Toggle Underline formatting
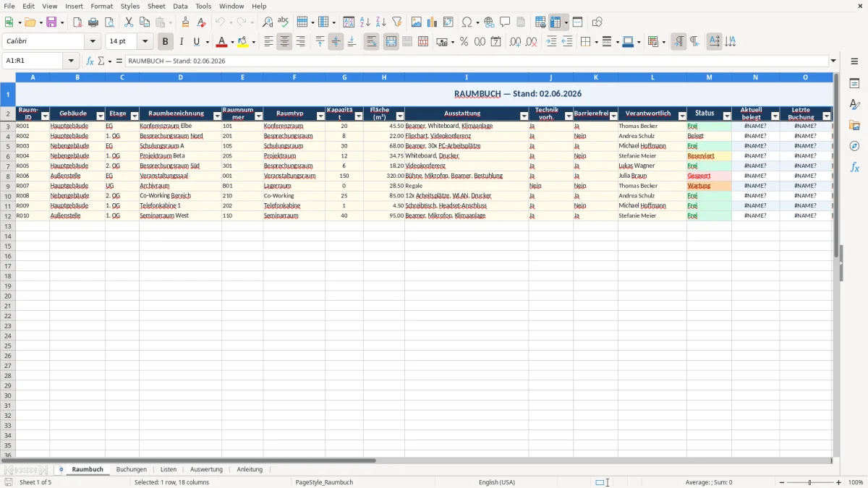 196,42
